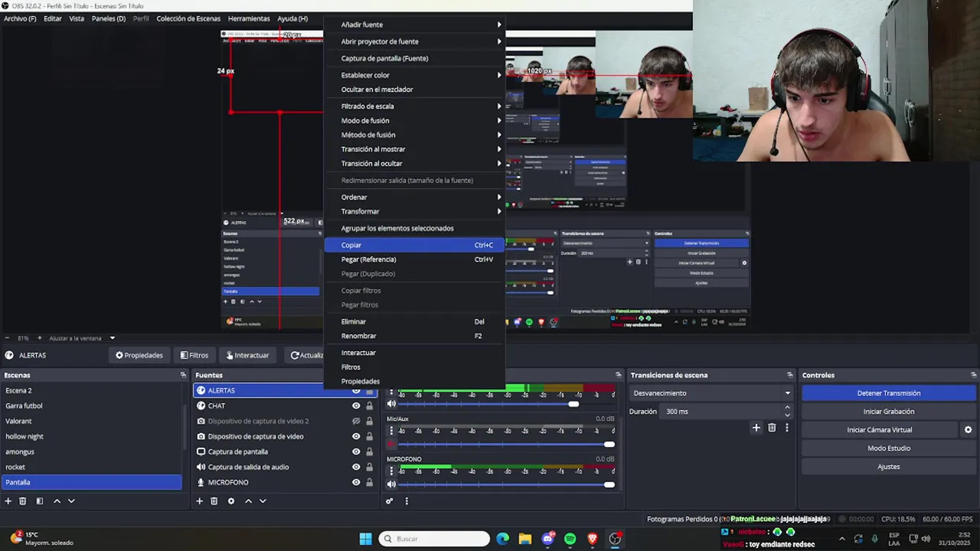Open the Windows Start menu

[x=365, y=539]
